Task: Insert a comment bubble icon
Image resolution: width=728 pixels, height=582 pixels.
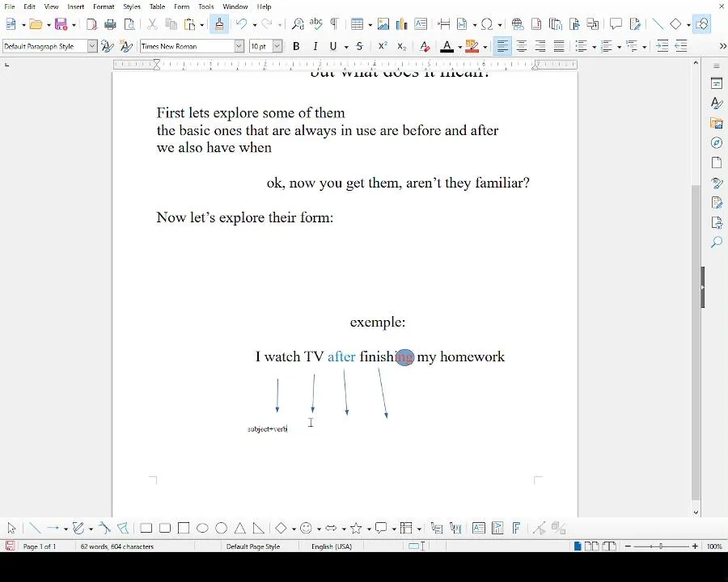Action: point(616,24)
